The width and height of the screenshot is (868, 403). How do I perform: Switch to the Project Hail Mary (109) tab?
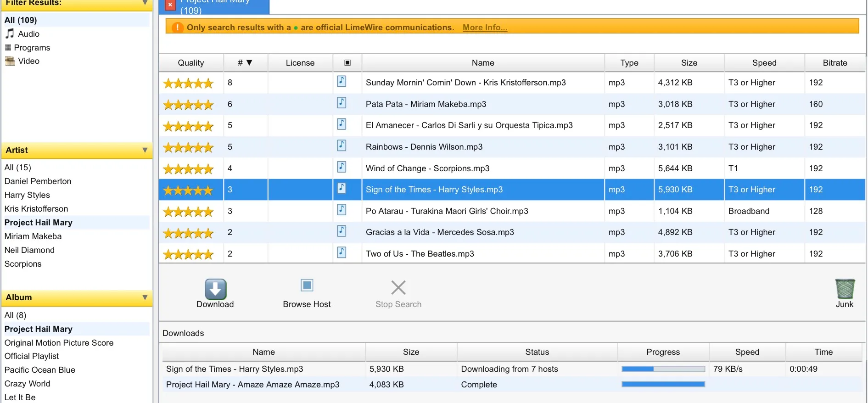tap(214, 6)
